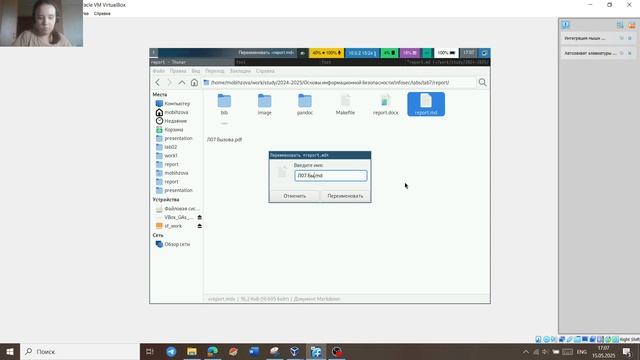Select the report.docx file
The image size is (640, 360).
[385, 104]
